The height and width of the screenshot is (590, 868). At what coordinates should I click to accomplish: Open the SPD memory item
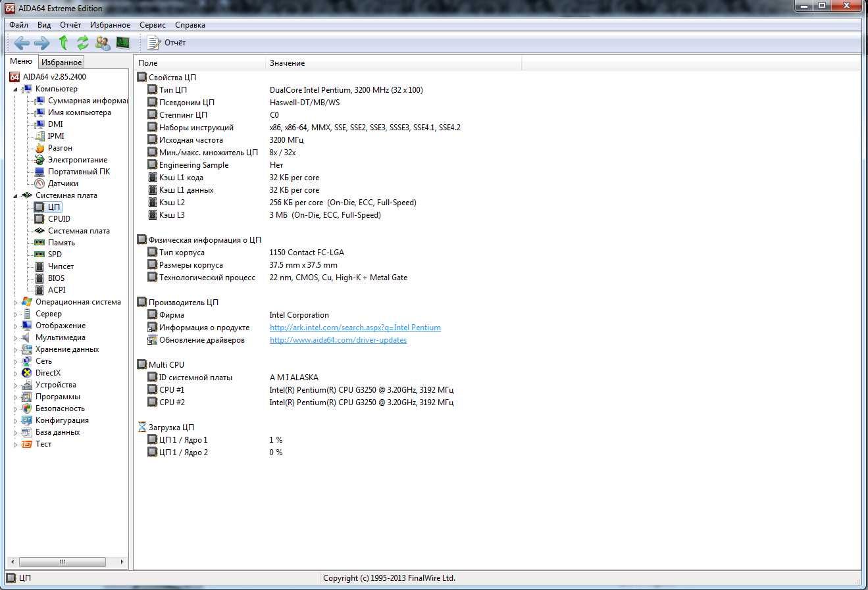pyautogui.click(x=55, y=255)
